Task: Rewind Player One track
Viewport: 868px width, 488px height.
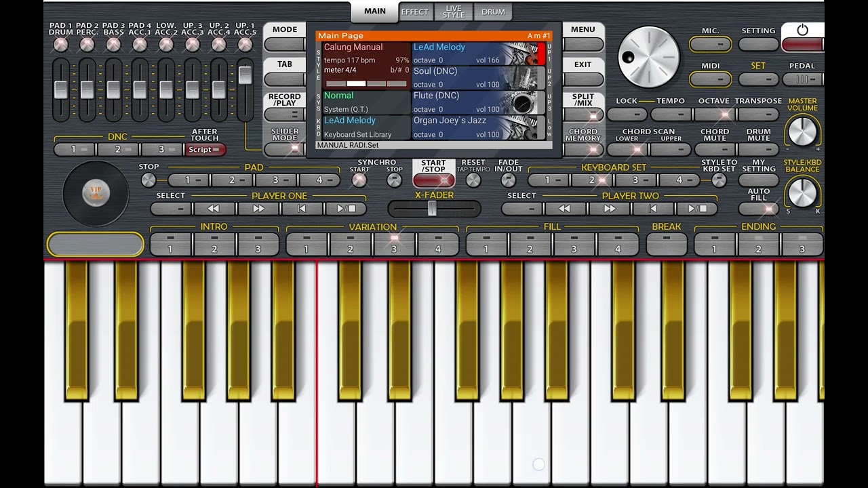Action: 213,209
